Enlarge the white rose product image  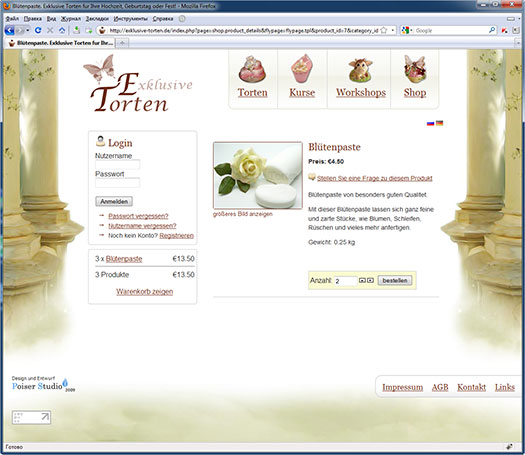[x=258, y=175]
